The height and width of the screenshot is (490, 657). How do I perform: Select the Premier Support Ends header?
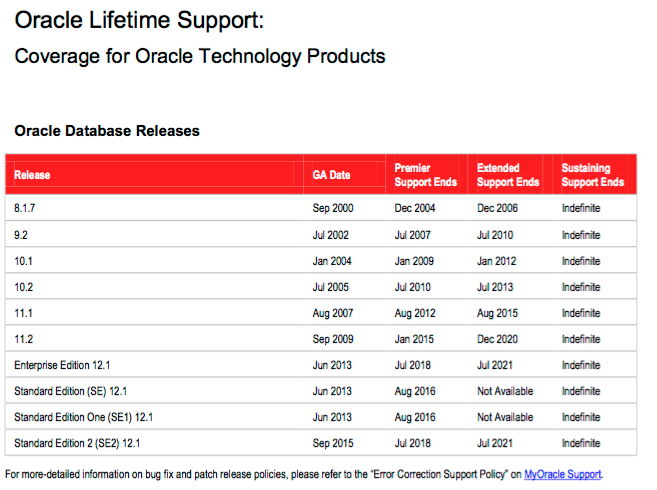[425, 175]
